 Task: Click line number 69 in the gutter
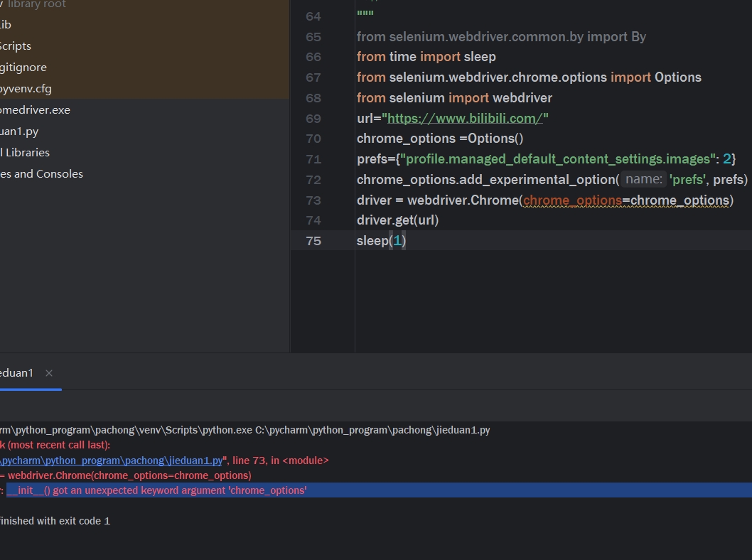pyautogui.click(x=313, y=119)
